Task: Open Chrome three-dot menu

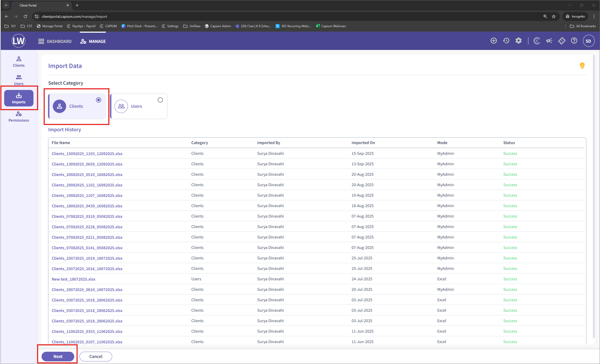Action: click(x=594, y=16)
